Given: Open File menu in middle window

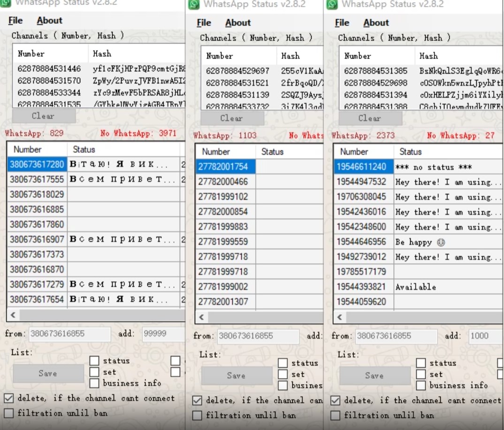Looking at the screenshot, I should (204, 23).
